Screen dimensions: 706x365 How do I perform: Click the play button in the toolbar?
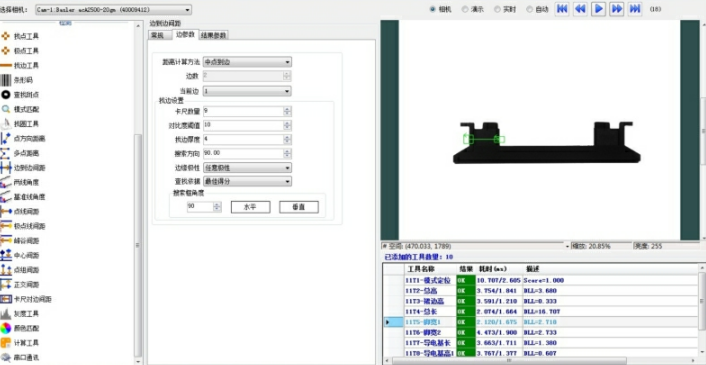click(598, 9)
